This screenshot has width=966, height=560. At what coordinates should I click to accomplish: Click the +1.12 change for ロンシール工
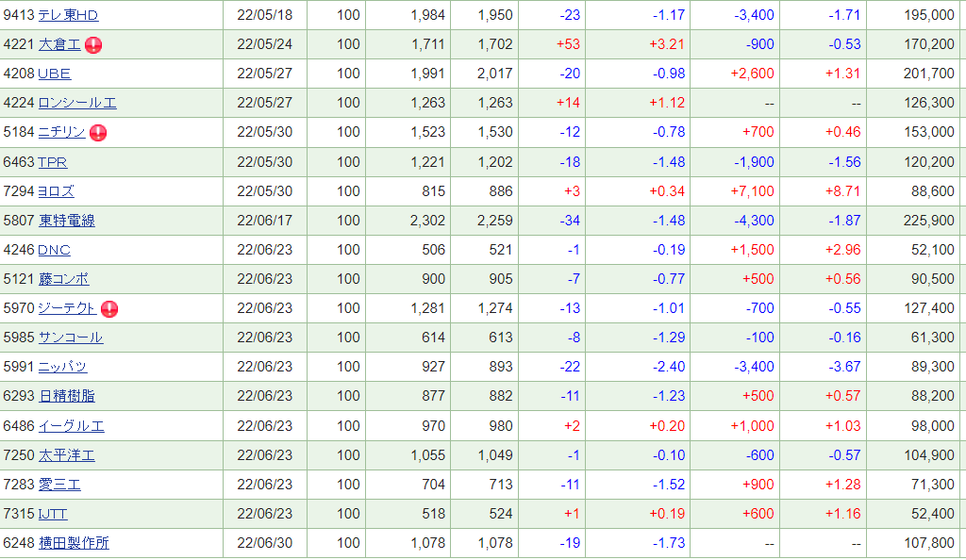pos(667,103)
